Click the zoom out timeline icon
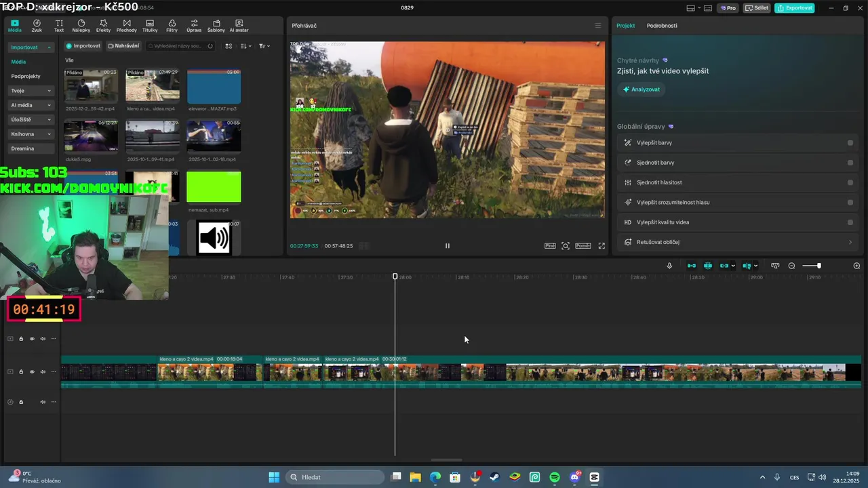This screenshot has height=488, width=868. (x=791, y=266)
